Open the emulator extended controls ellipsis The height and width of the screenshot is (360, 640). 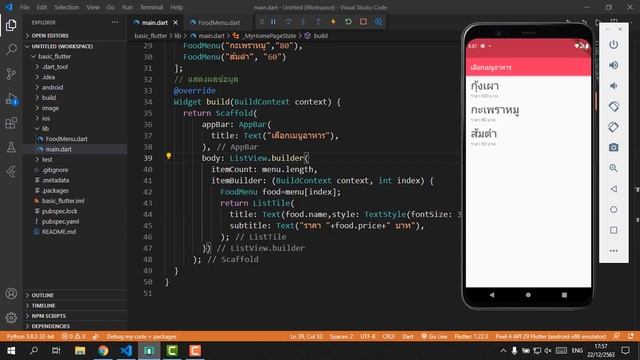(613, 251)
